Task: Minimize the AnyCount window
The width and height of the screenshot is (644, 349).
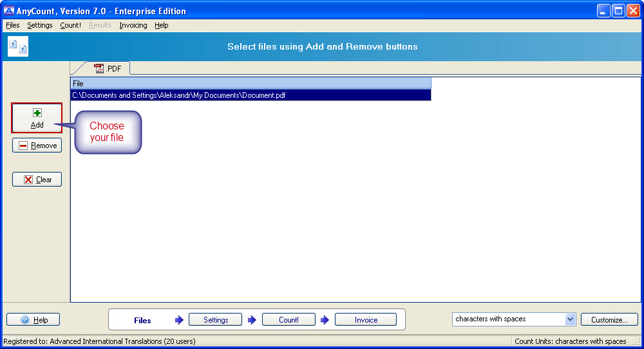Action: [x=603, y=11]
